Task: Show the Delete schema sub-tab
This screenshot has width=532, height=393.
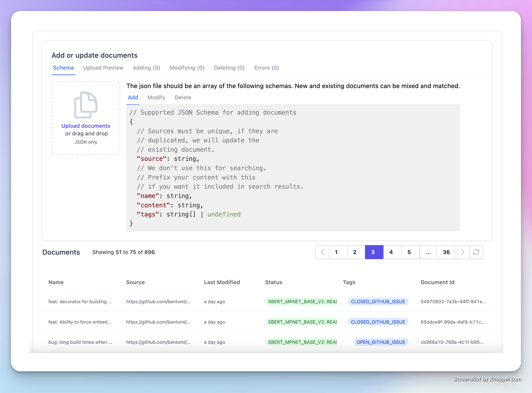Action: (183, 98)
